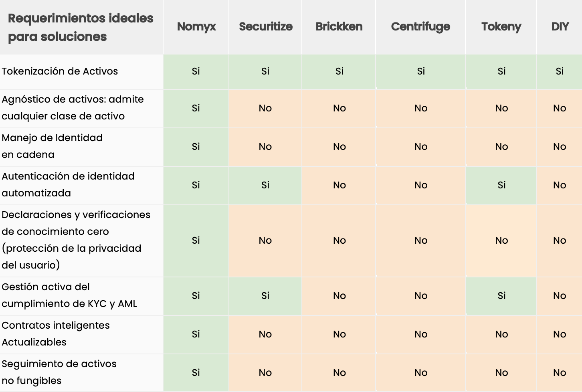Screen dimensions: 582x392
Task: Click the 'Autenticación de identidad automatizada' row label
Action: pos(68,185)
